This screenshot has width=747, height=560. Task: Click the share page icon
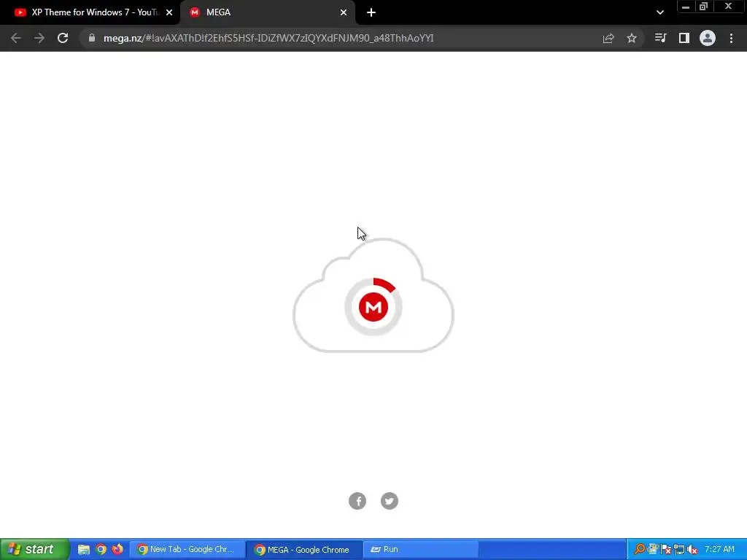click(x=608, y=38)
